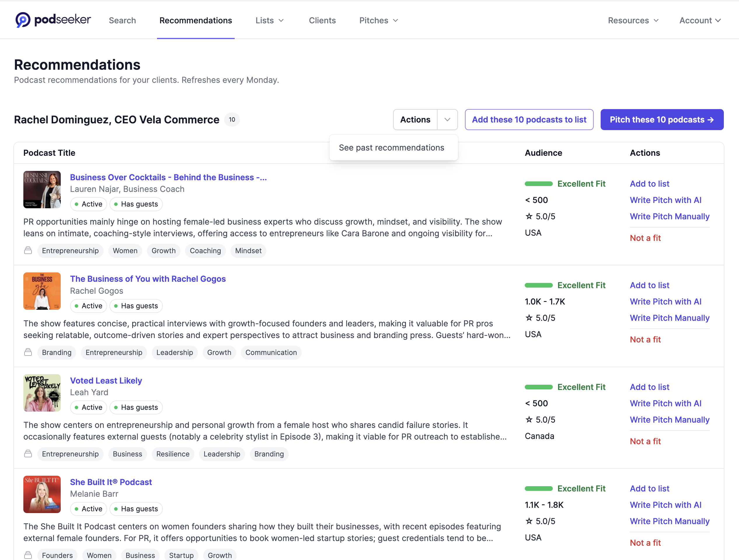
Task: Click the briefcase icon beside The Business of You tags
Action: pos(28,352)
